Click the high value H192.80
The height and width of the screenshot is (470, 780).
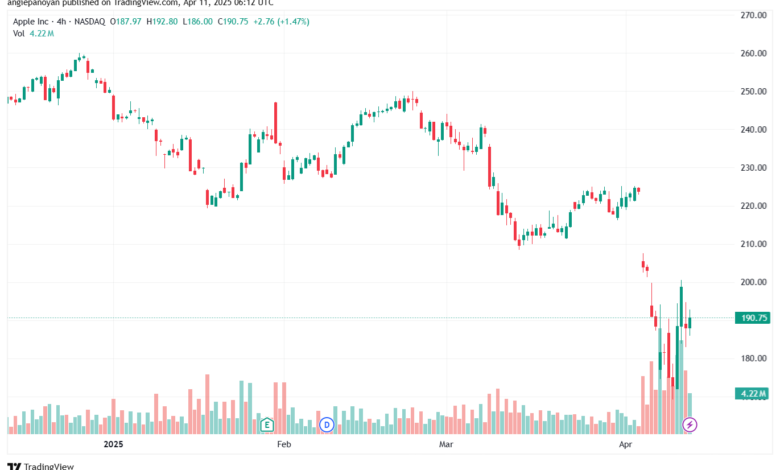[x=162, y=21]
